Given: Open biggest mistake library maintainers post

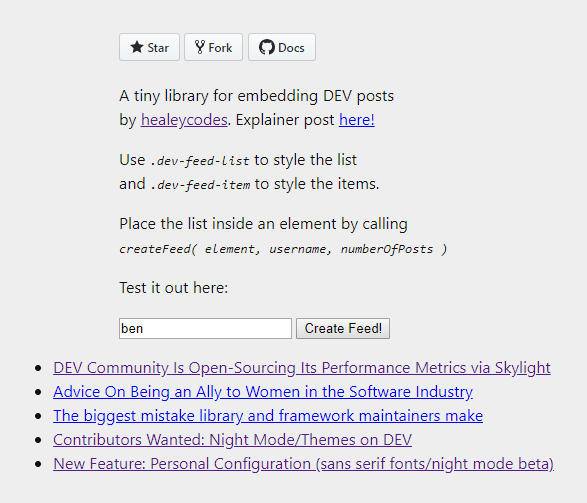Looking at the screenshot, I should 268,416.
